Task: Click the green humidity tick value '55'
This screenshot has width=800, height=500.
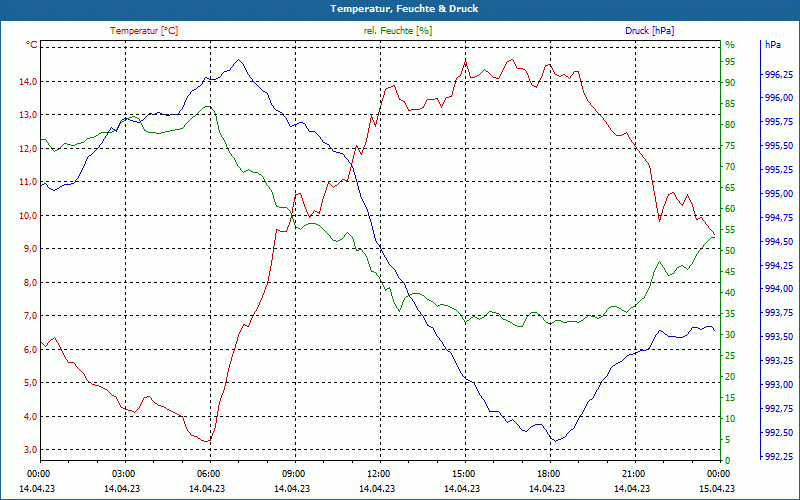Action: tap(730, 230)
